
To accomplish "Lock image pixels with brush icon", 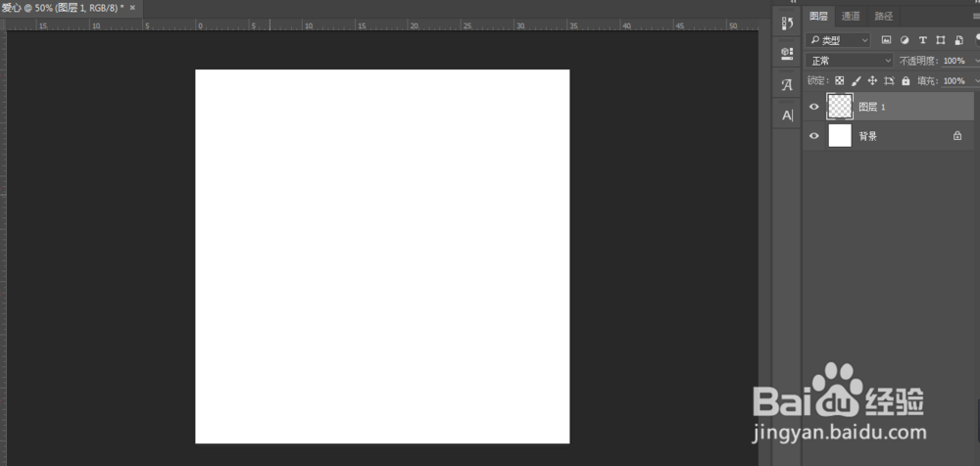I will coord(857,80).
